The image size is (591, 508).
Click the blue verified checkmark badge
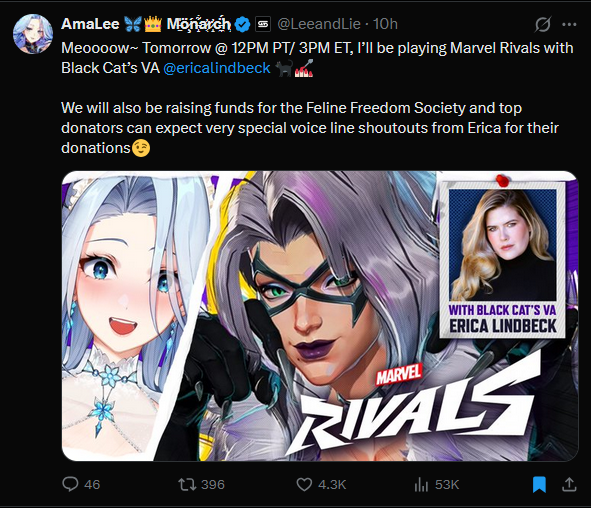tap(242, 24)
